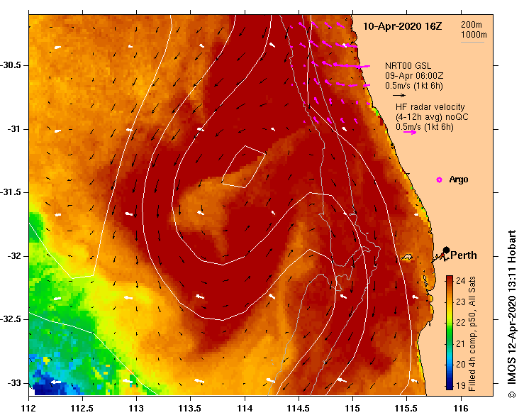Viewport: 524px width, 420px height.
Task: Click the dark red top of the color bar
Action: coord(450,278)
